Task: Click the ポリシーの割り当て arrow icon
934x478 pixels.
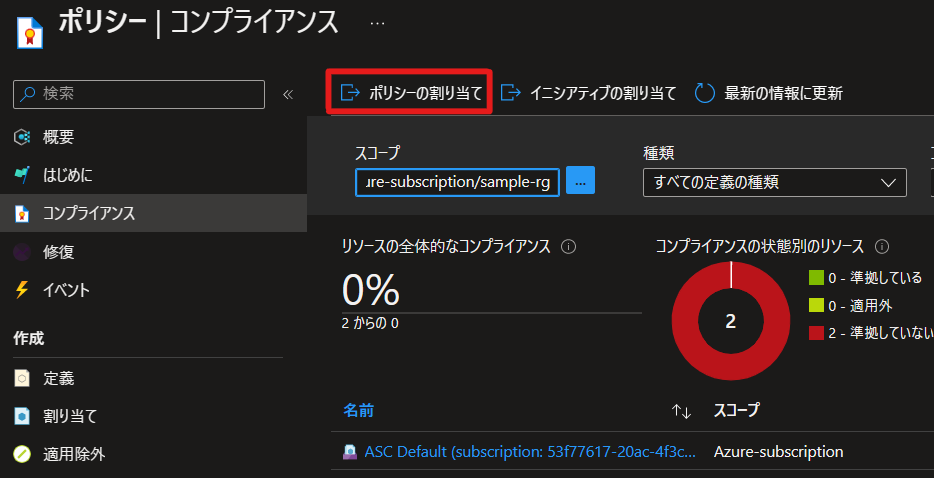Action: (350, 93)
